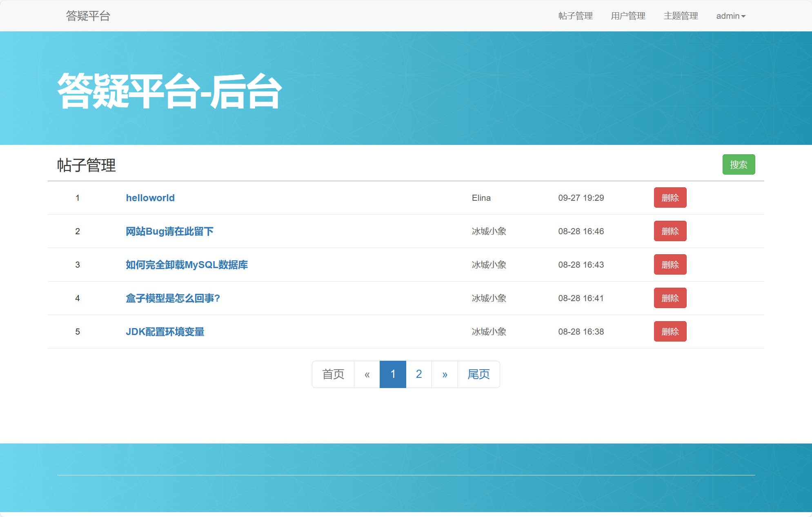Open the helloworld post
The image size is (812, 517).
click(150, 198)
